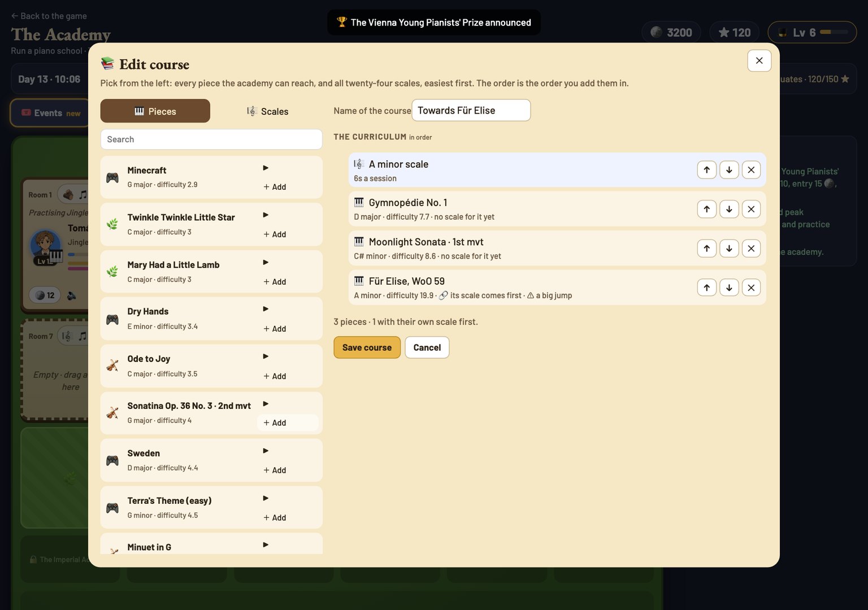Go back to the game link
868x610 pixels.
49,16
